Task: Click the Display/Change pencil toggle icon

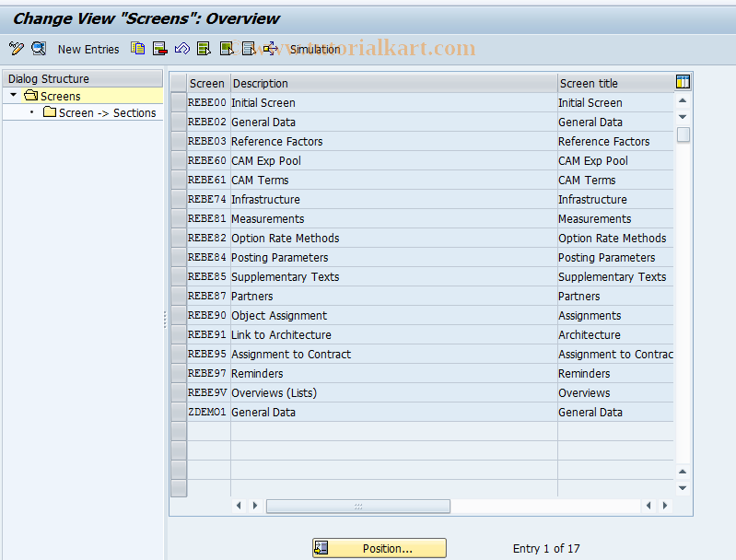Action: pyautogui.click(x=17, y=48)
